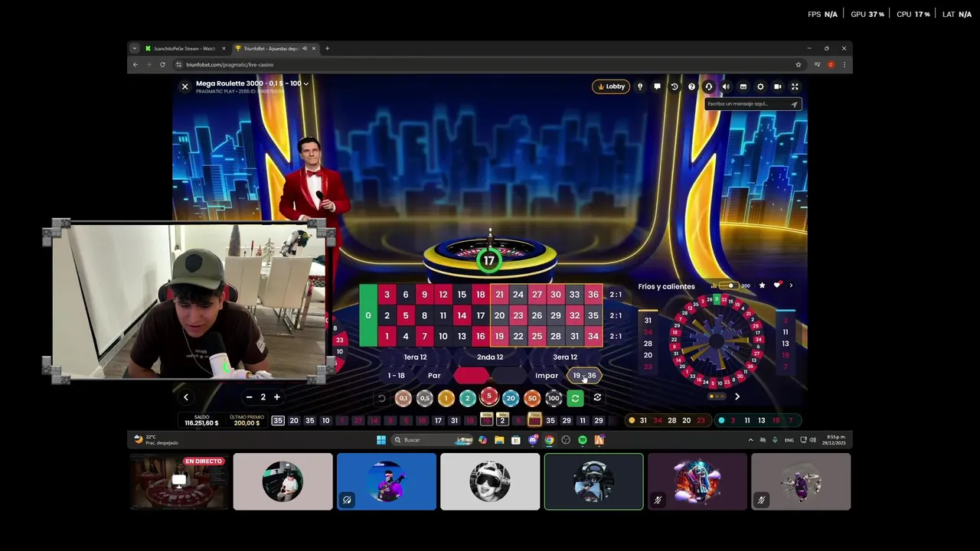Switch to the TriunfoBet browser tab
Viewport: 980px width, 551px height.
point(276,48)
